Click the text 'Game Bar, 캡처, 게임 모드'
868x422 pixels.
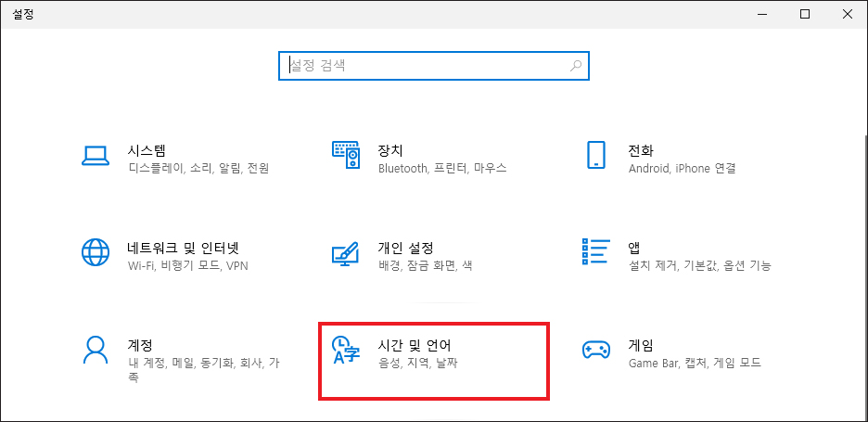[x=696, y=364]
